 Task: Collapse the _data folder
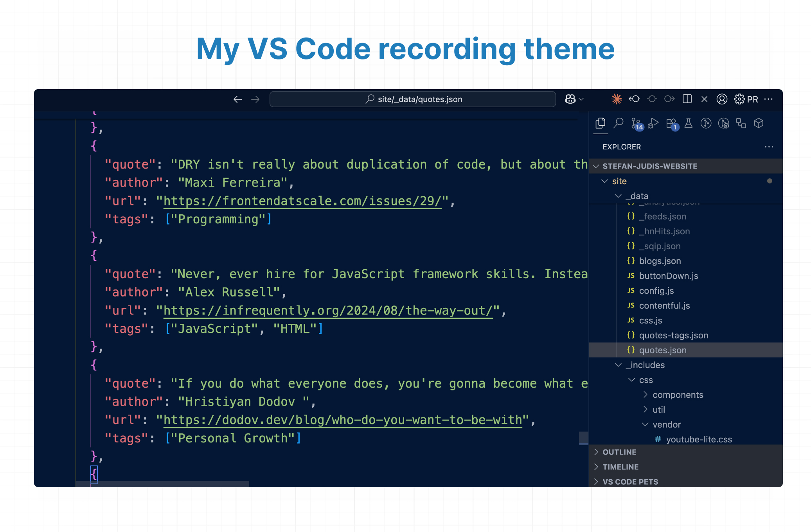tap(686, 196)
